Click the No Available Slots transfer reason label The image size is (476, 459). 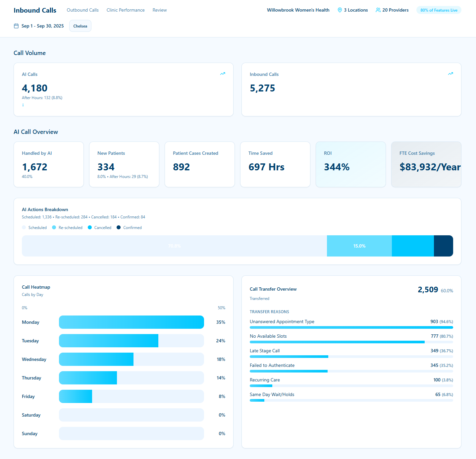268,336
